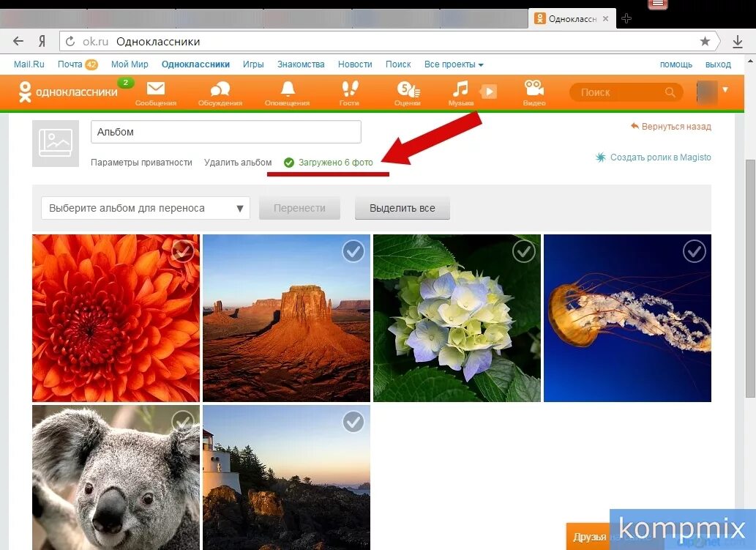
Task: Open Новости in portal bar
Action: click(x=355, y=64)
